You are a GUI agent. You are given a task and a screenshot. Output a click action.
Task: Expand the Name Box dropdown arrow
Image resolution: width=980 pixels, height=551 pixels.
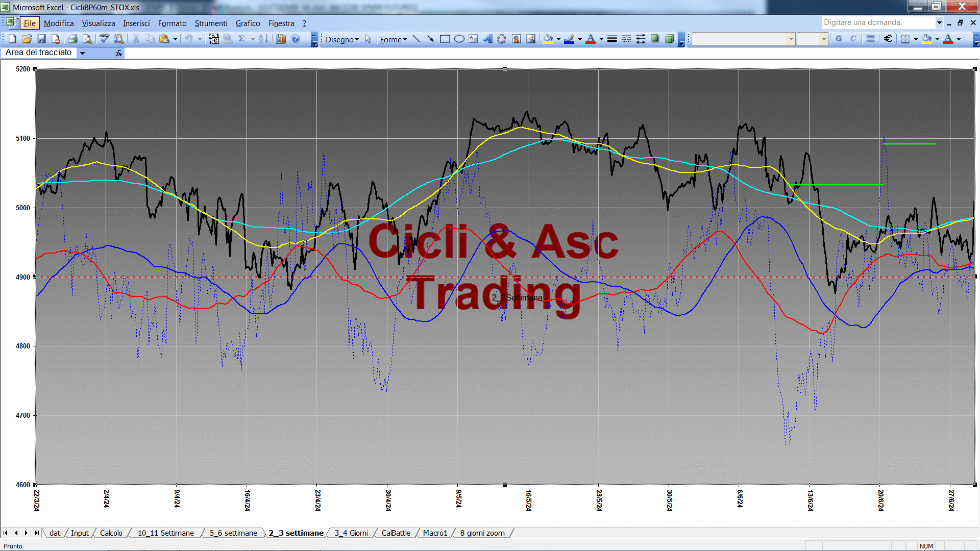coord(82,53)
